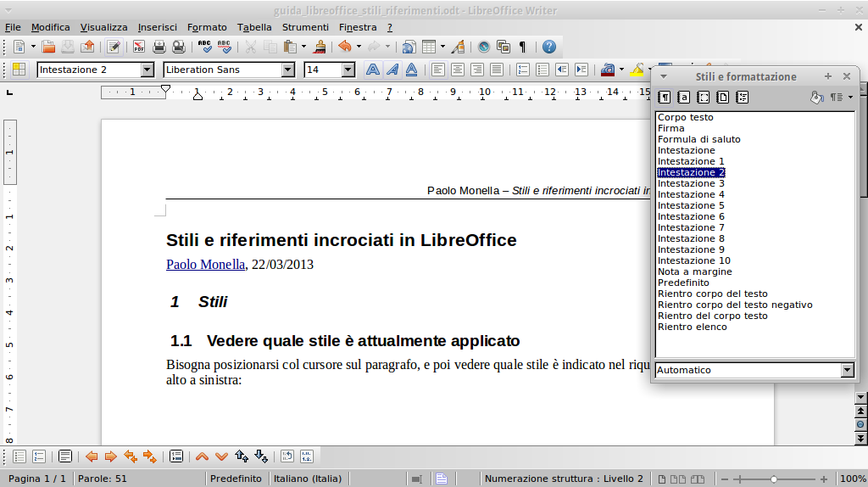
Task: Align text right
Action: [477, 70]
